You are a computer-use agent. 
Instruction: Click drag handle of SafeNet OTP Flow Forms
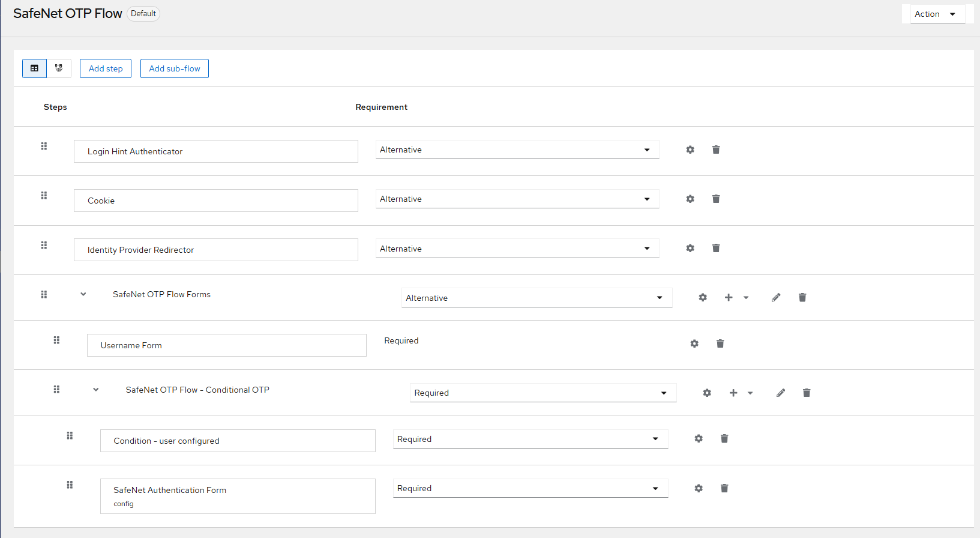(x=44, y=294)
